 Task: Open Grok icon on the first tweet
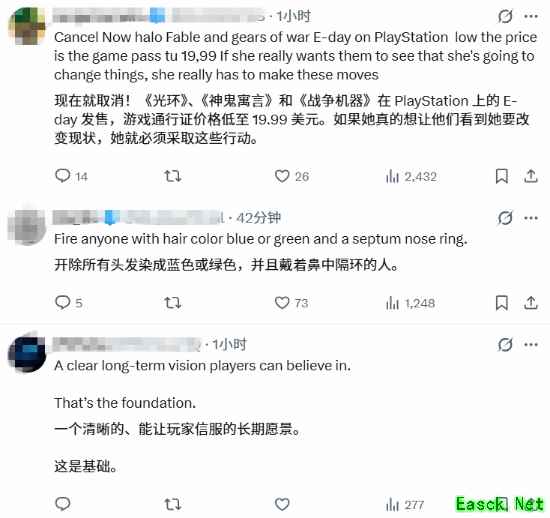[x=505, y=16]
